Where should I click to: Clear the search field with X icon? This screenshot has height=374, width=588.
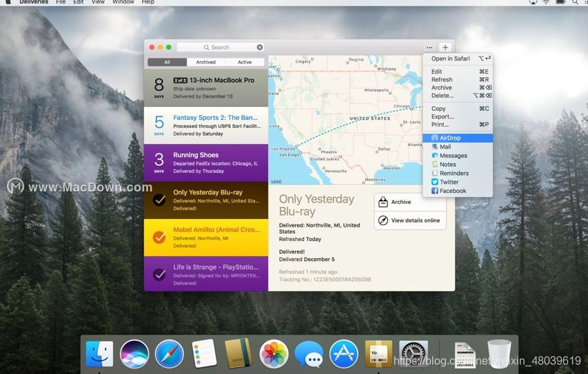259,48
